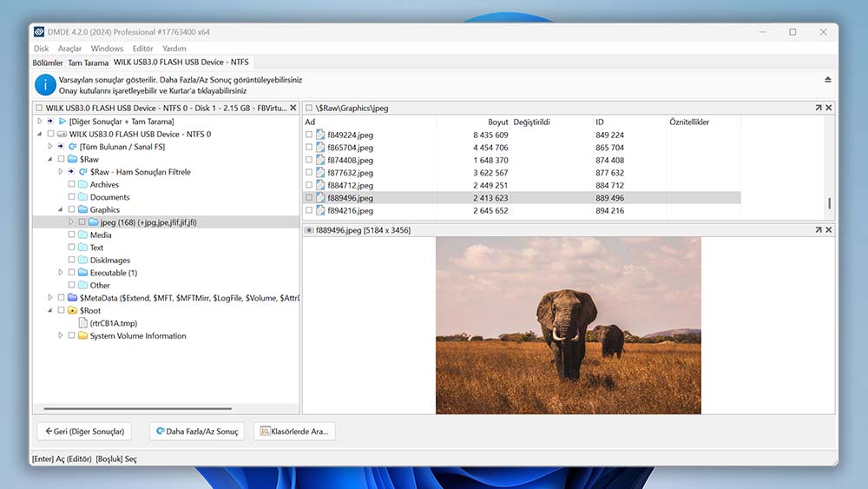Close the f889496.jpeg preview panel

pos(829,230)
